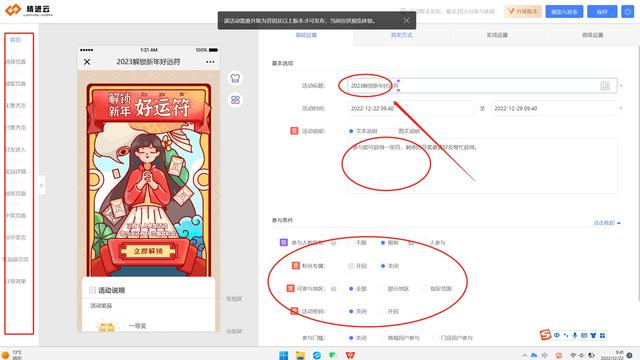Click the weather widget on the taskbar
This screenshot has width=640, height=360.
11,355
